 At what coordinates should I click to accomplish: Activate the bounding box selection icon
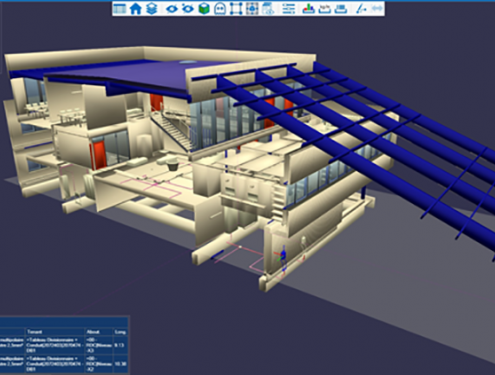[236, 9]
